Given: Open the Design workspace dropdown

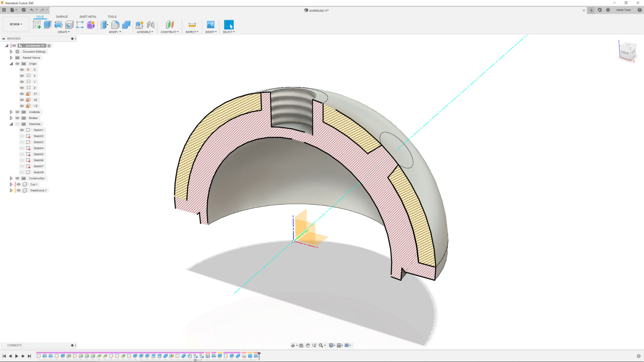Looking at the screenshot, I should [x=16, y=24].
